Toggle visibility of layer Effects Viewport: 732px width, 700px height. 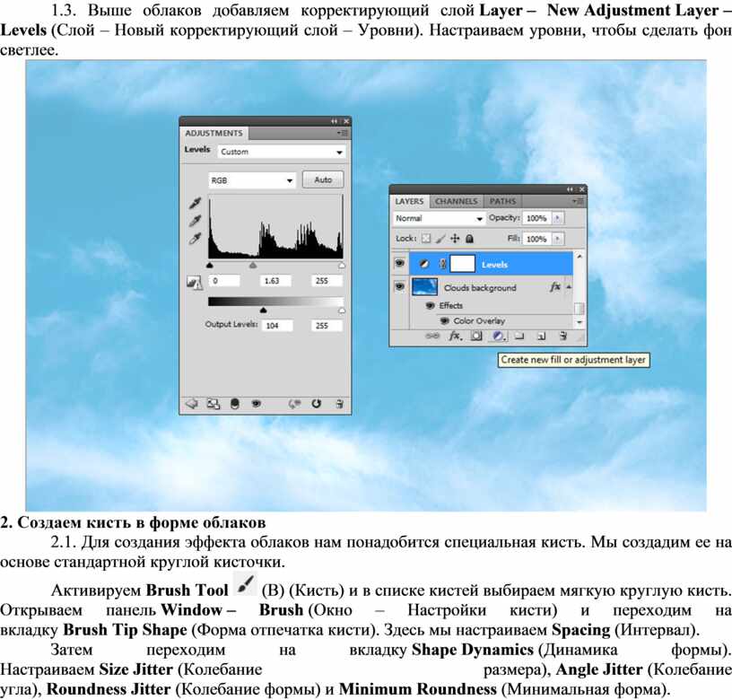[431, 306]
